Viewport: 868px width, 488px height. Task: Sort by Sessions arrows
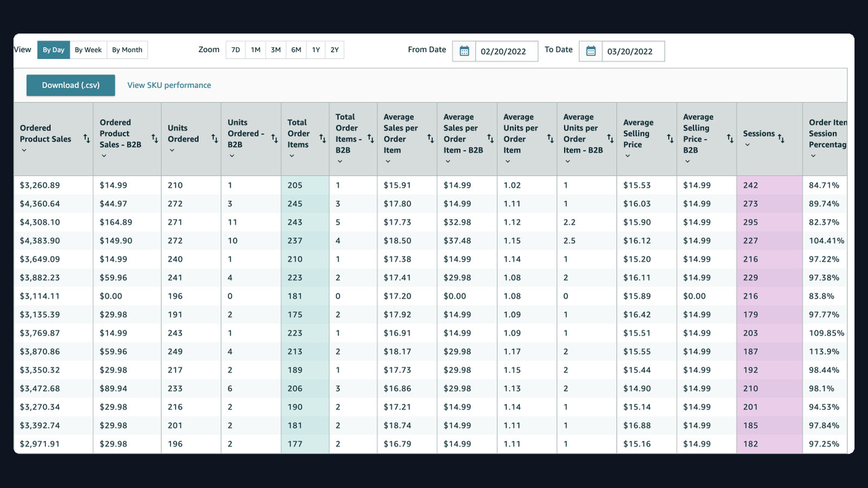tap(781, 139)
